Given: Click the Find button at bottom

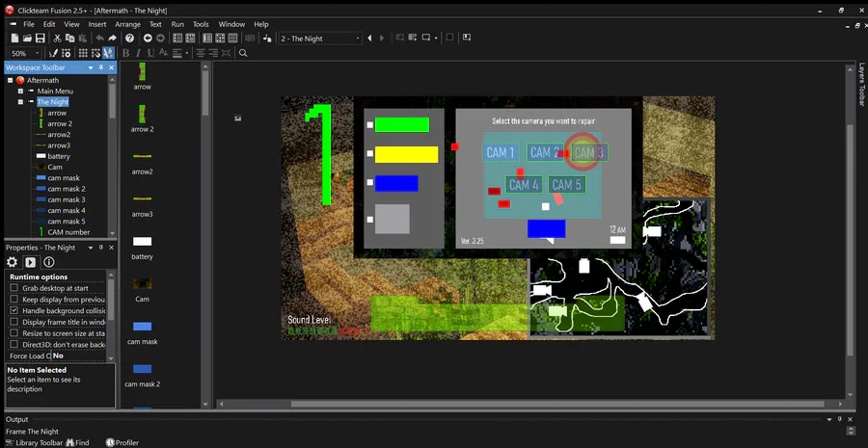Looking at the screenshot, I should pyautogui.click(x=77, y=442).
